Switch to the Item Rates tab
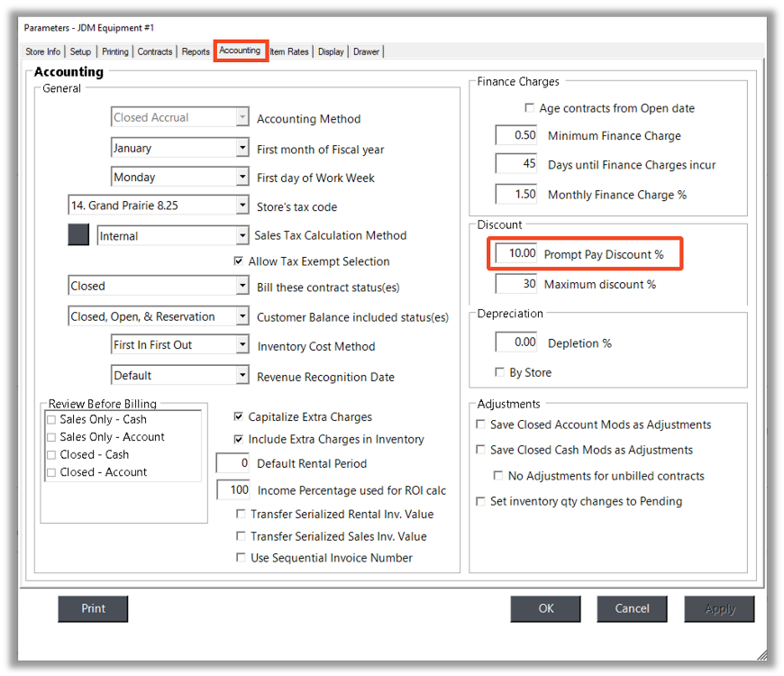 288,51
